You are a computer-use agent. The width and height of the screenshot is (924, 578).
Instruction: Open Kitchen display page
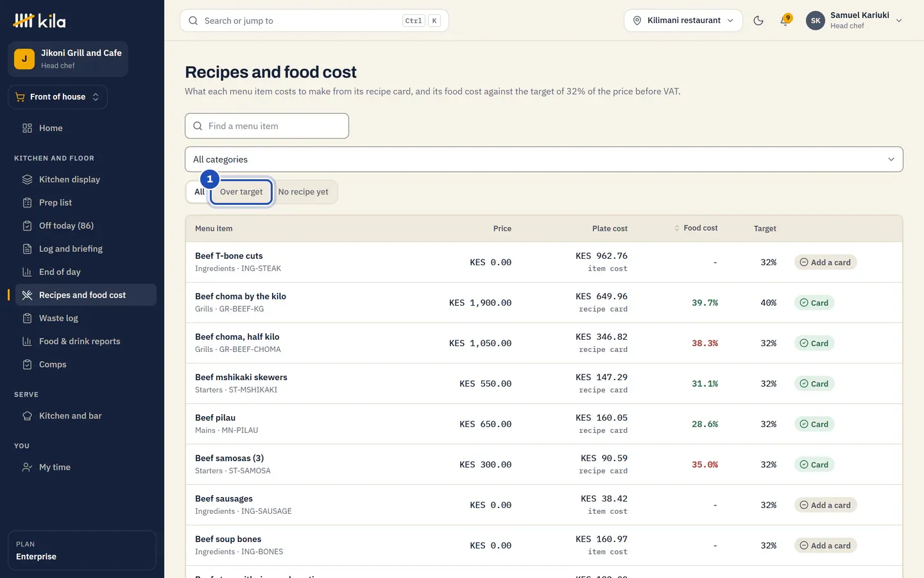tap(86, 179)
